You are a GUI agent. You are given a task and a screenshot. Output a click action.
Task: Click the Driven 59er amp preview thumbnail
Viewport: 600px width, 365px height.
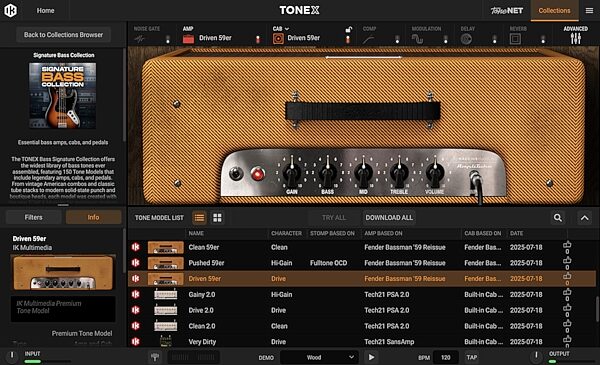63,272
